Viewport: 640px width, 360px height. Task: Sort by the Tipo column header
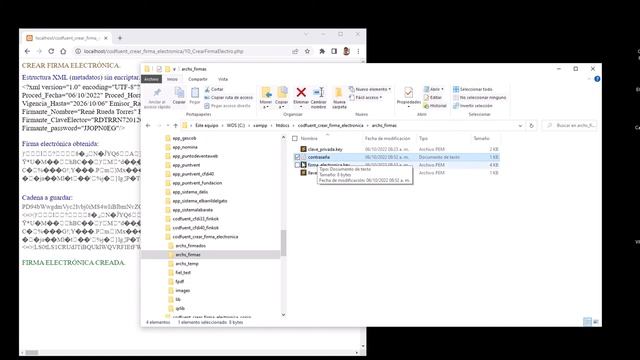423,138
